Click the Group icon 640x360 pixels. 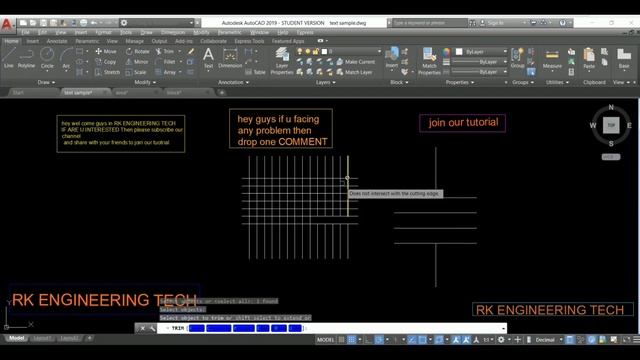pyautogui.click(x=518, y=58)
